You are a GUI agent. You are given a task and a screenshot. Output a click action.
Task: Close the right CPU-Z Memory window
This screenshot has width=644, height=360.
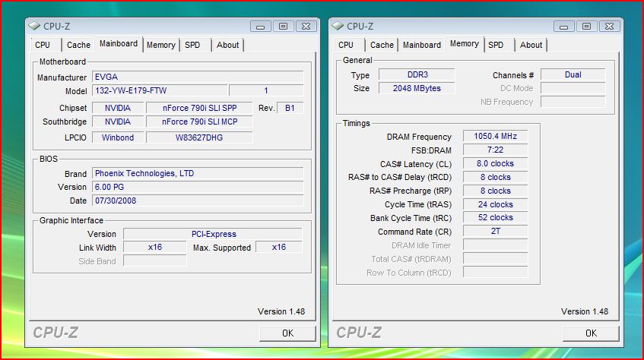point(610,27)
